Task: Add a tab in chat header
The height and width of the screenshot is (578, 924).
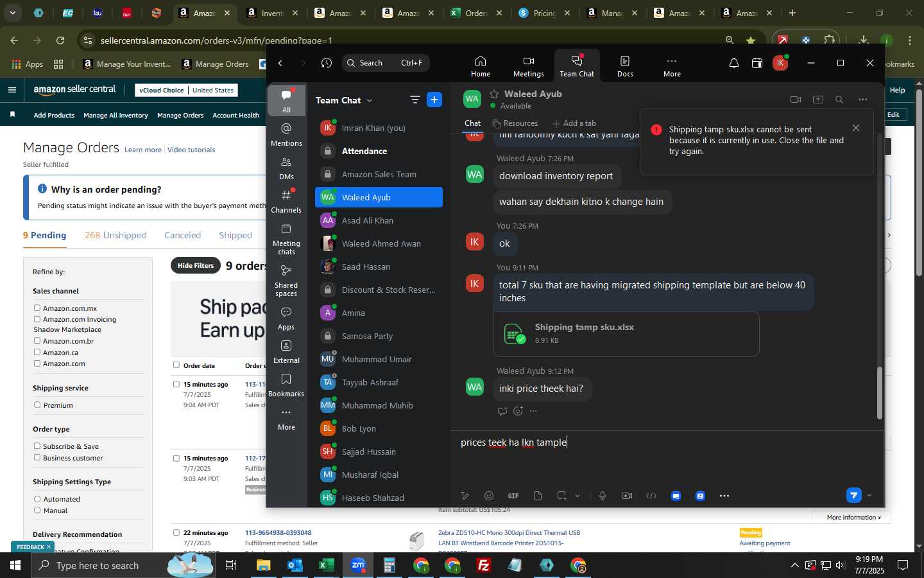Action: 574,123
